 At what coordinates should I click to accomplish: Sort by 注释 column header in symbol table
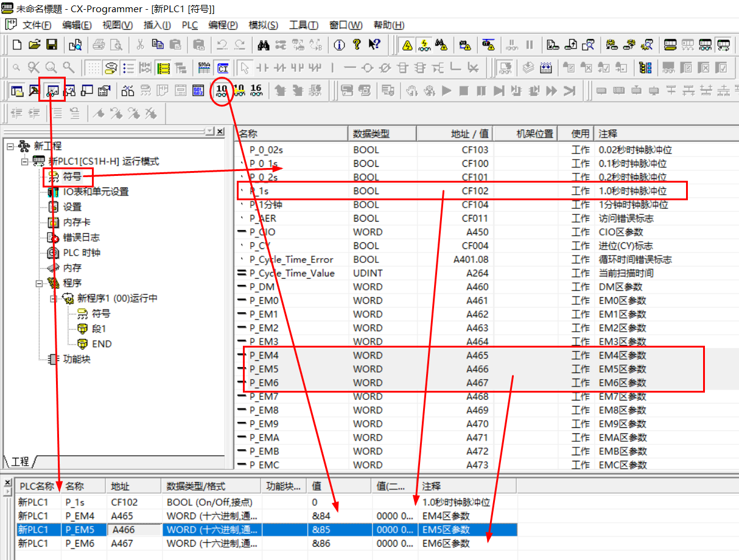pyautogui.click(x=667, y=133)
